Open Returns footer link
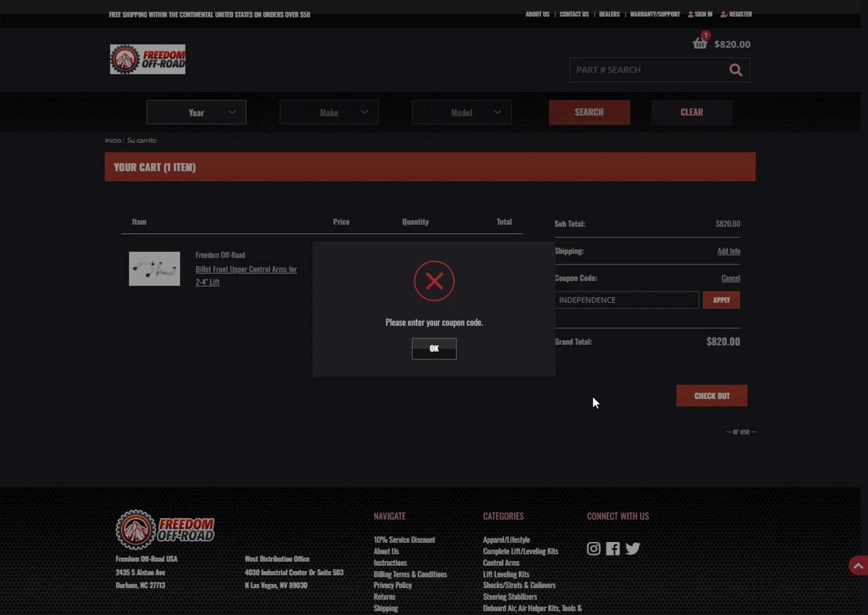The image size is (868, 615). pos(384,596)
